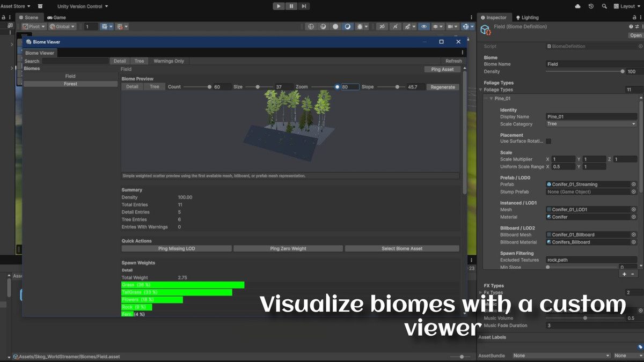Adjust the Count slider handle
This screenshot has width=644, height=362.
(x=209, y=87)
